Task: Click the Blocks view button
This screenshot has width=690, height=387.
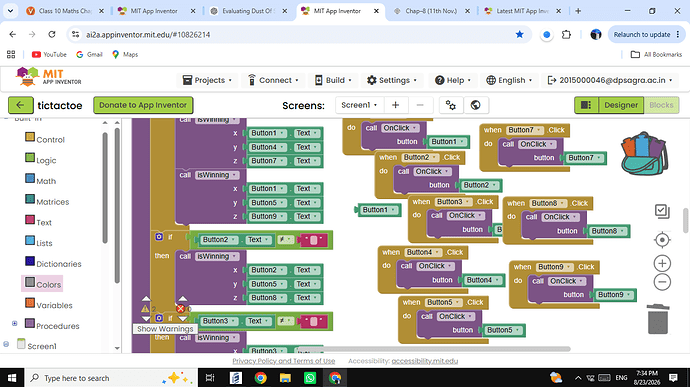Action: 661,105
